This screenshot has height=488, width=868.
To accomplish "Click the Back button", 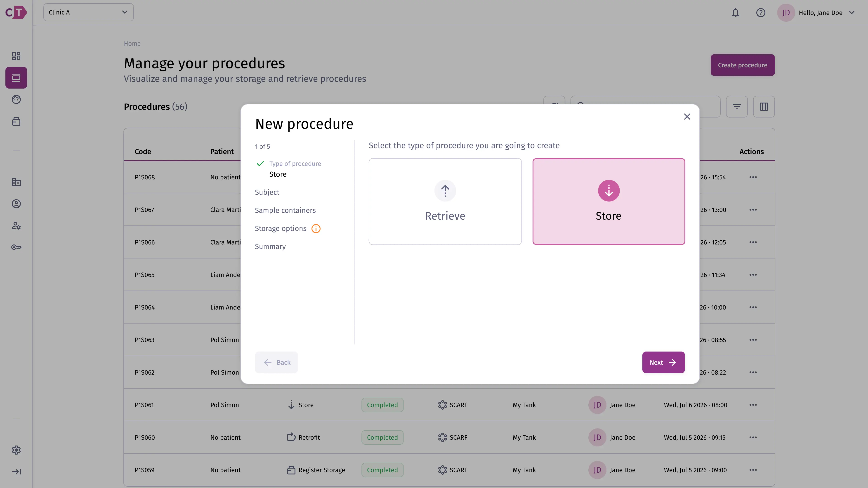I will tap(276, 362).
